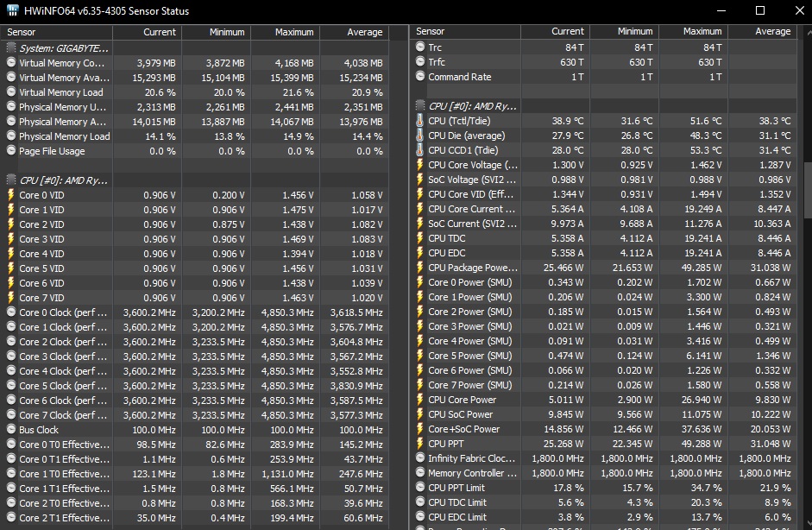Click the left panel Sensor column header
This screenshot has height=530, width=812.
click(x=56, y=32)
